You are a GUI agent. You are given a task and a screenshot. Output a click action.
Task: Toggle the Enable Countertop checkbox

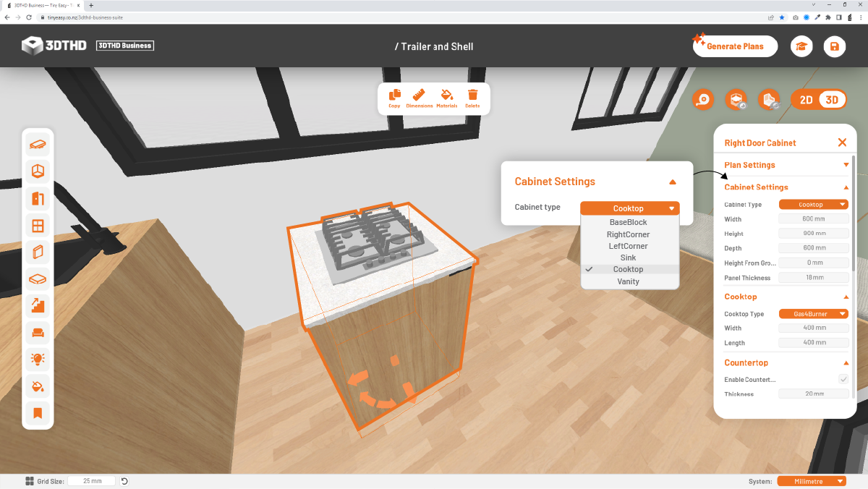tap(843, 379)
